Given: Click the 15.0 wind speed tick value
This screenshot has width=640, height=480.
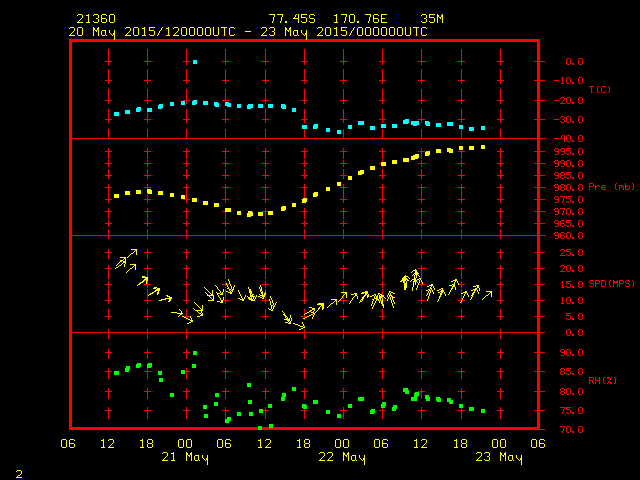Looking at the screenshot, I should (x=571, y=284).
